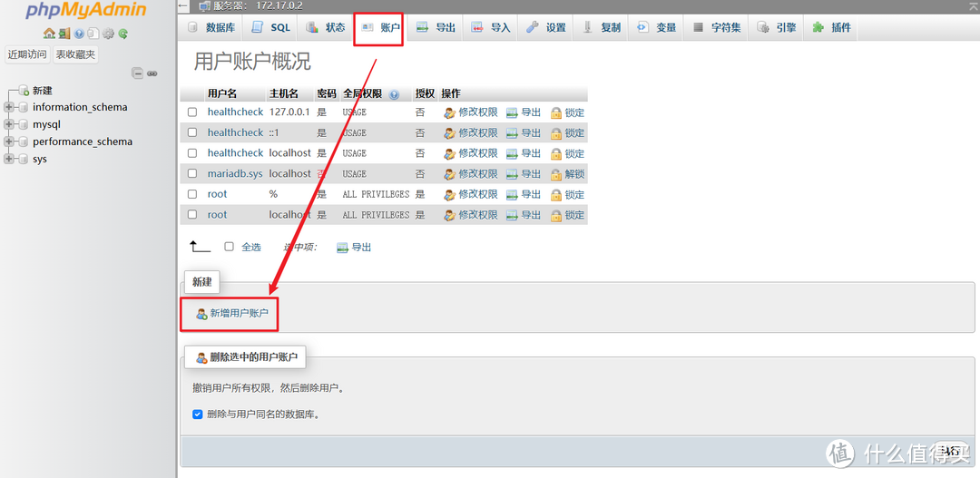Click the MariaDB documentation pages icon
980x478 pixels.
[x=93, y=34]
